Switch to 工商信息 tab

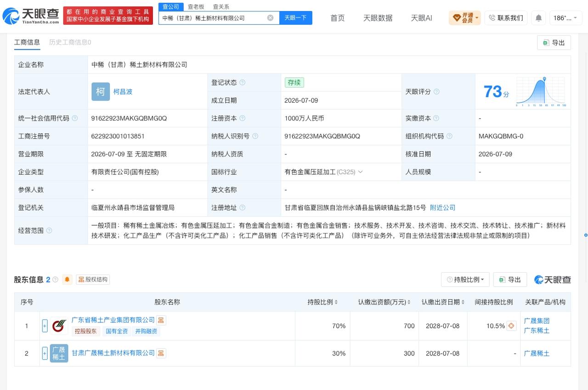27,42
